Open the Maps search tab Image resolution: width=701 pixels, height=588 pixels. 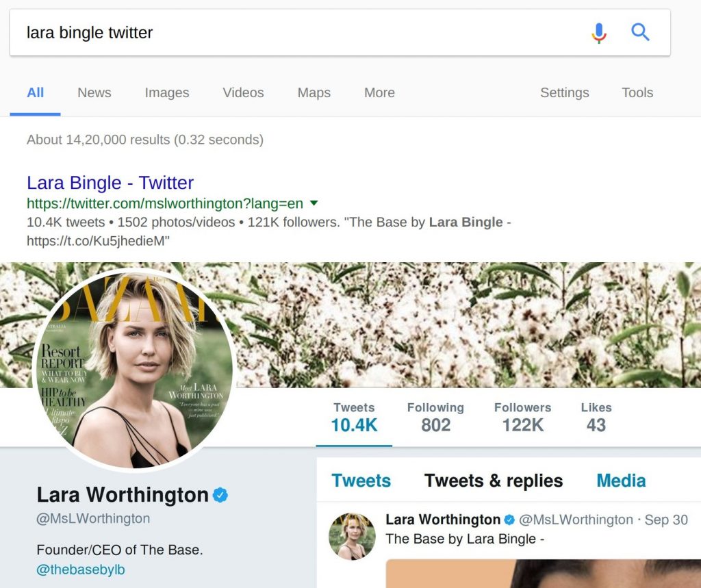[x=314, y=92]
